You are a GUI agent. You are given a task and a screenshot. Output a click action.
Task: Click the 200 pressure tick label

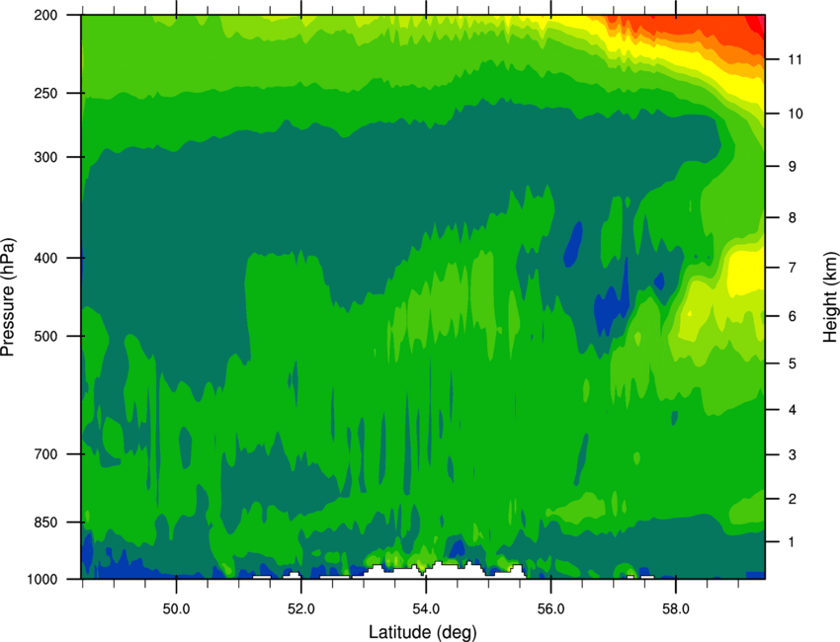(x=45, y=16)
